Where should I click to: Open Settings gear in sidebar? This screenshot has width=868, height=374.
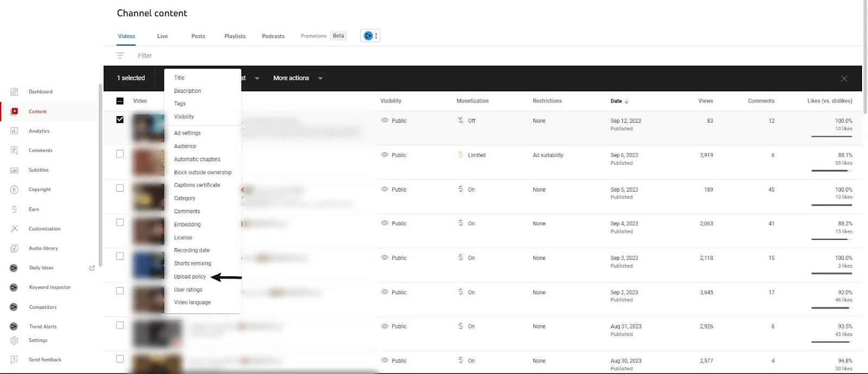pos(14,340)
